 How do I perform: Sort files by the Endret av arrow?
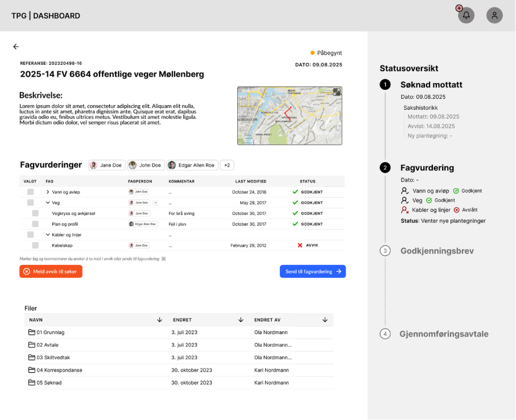[325, 320]
